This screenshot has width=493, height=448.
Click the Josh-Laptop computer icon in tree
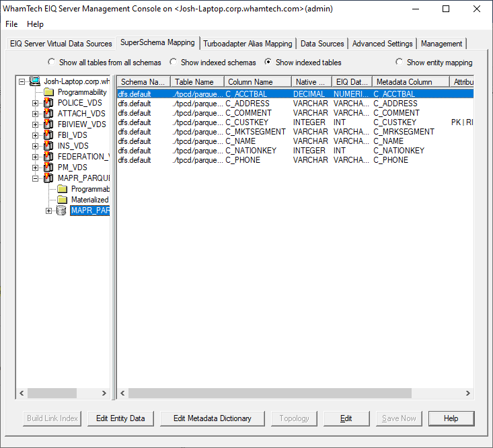(x=35, y=81)
